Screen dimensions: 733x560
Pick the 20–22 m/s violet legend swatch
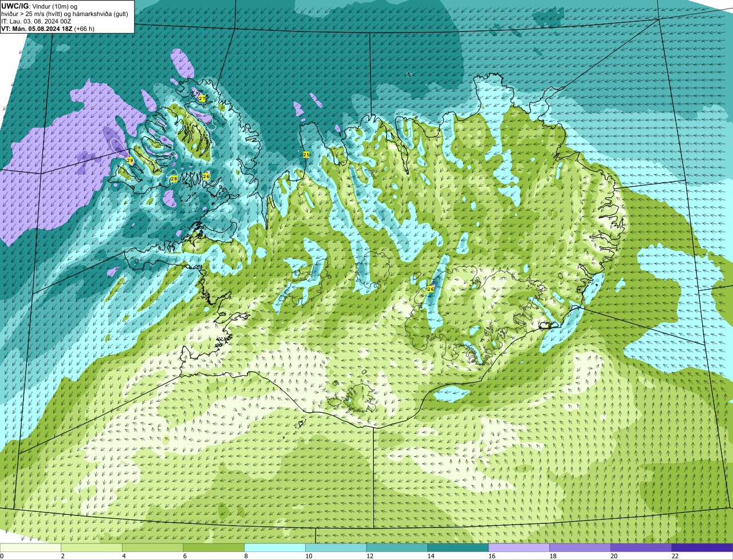pyautogui.click(x=641, y=547)
